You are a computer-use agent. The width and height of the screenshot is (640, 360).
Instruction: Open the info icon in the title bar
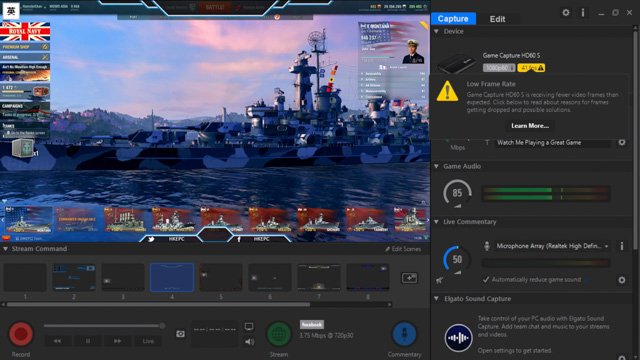tap(583, 13)
